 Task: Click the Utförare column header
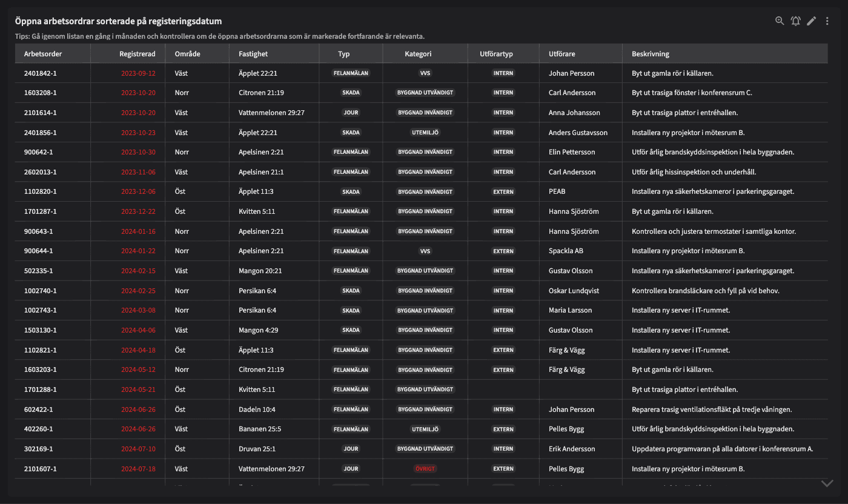pos(563,54)
